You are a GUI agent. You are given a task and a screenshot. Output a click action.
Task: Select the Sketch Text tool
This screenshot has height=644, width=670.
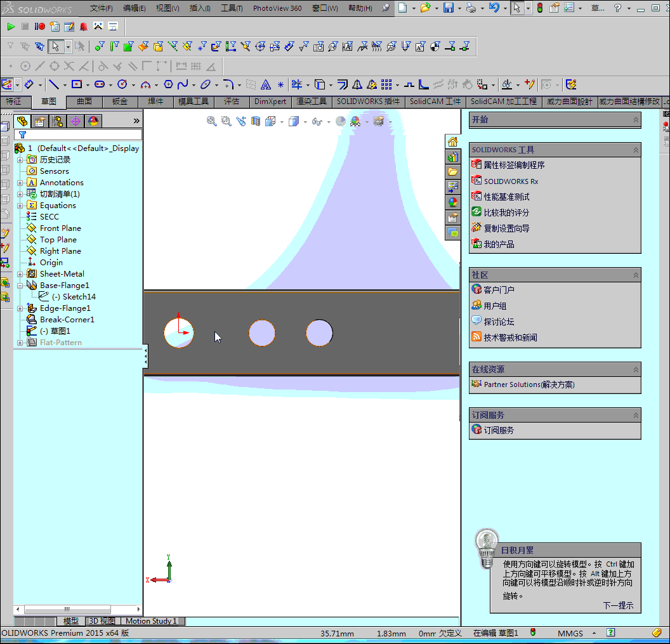265,84
